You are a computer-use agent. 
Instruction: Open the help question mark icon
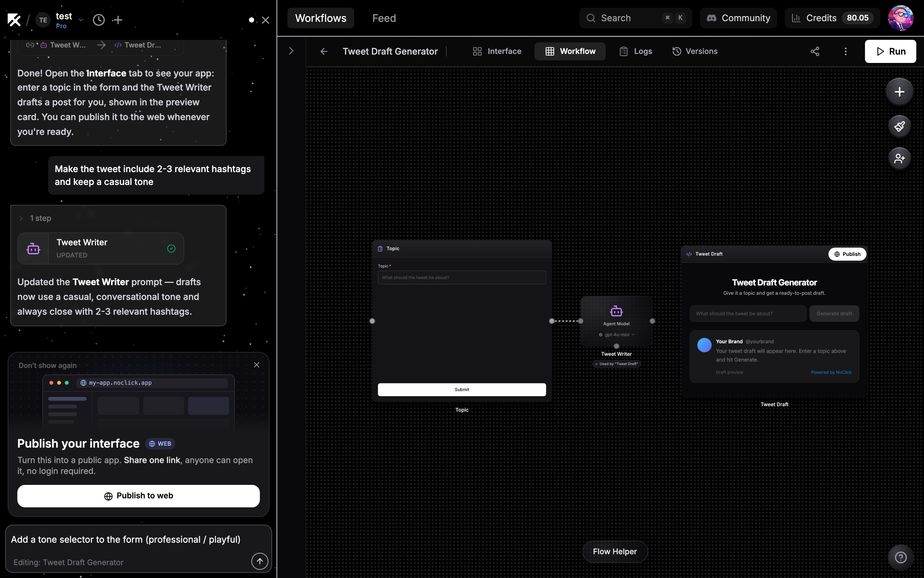[x=901, y=558]
